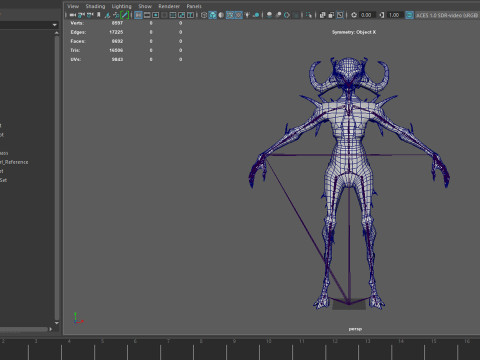Select the Smooth Shade All icon
Image resolution: width=480 pixels, height=360 pixels.
(x=212, y=15)
